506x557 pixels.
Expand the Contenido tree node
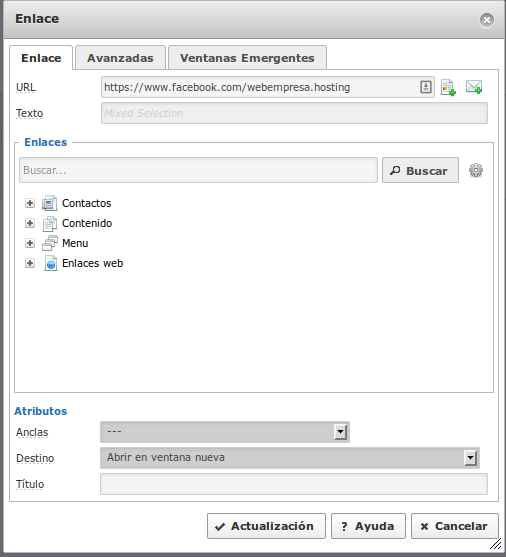point(30,223)
